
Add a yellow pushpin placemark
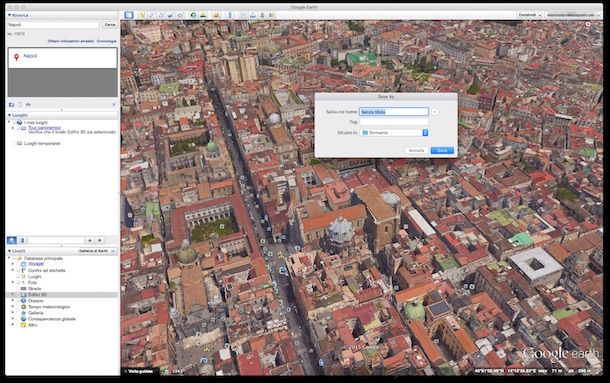(x=142, y=15)
